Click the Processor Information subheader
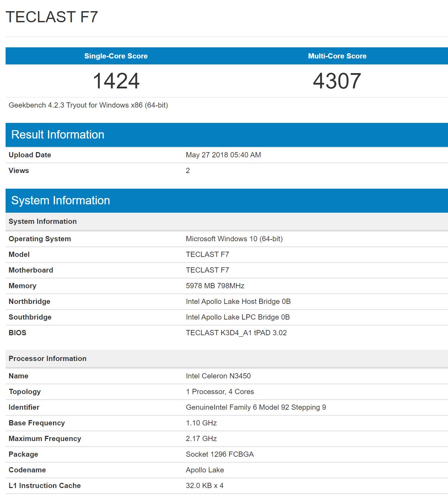 click(227, 359)
